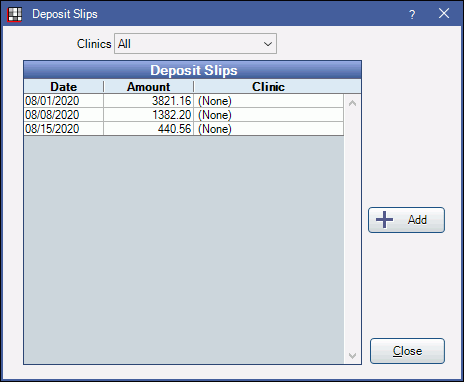464x384 pixels.
Task: Click the plus icon on Add button
Action: pos(384,220)
